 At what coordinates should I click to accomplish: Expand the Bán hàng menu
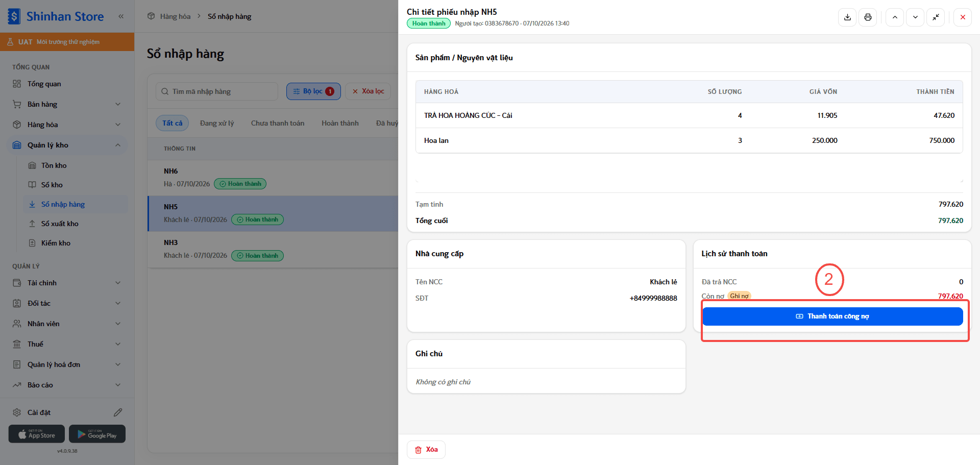(x=67, y=104)
